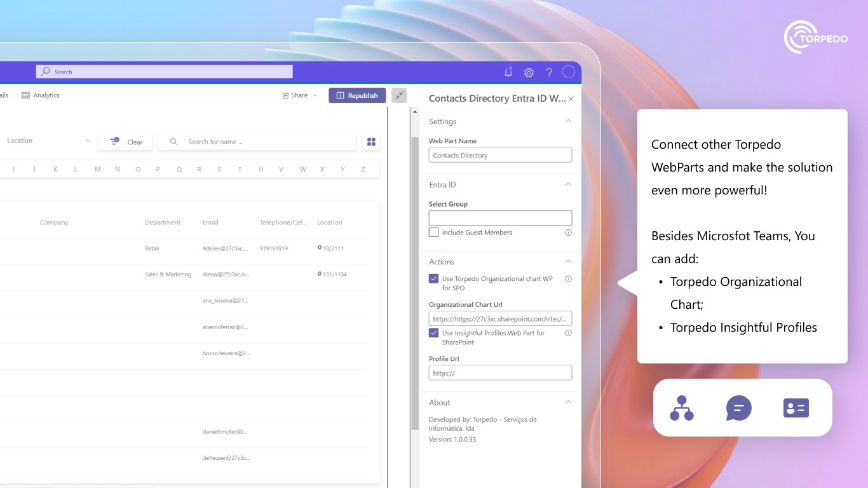Click the Adelev@27c3xc... email
This screenshot has width=868, height=488.
tap(226, 248)
